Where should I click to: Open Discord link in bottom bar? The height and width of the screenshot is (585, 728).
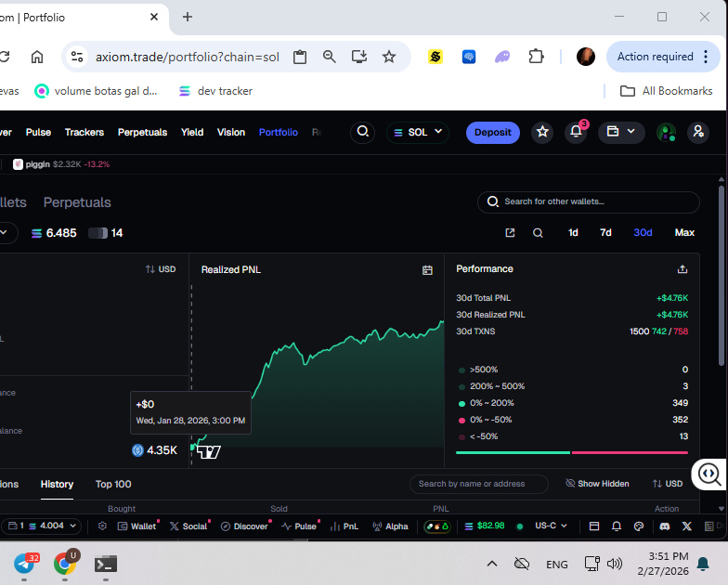tap(665, 526)
